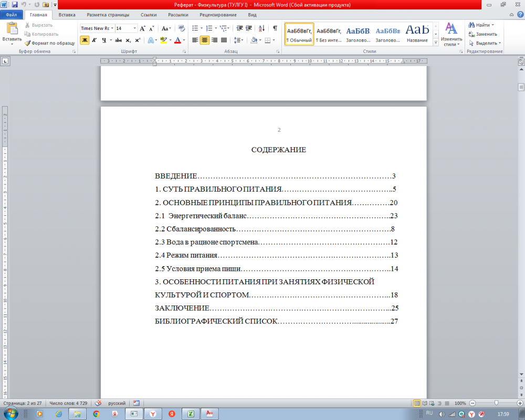The image size is (525, 420).
Task: Open Word help icon
Action: (520, 14)
